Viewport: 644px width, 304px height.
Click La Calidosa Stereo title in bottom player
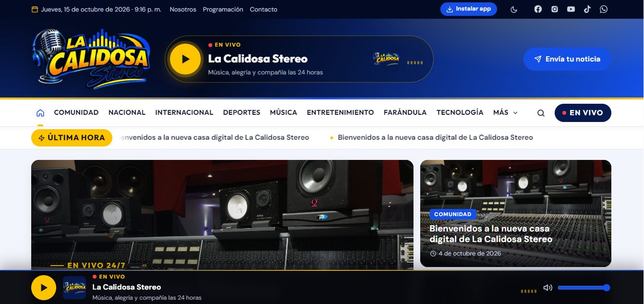point(127,287)
